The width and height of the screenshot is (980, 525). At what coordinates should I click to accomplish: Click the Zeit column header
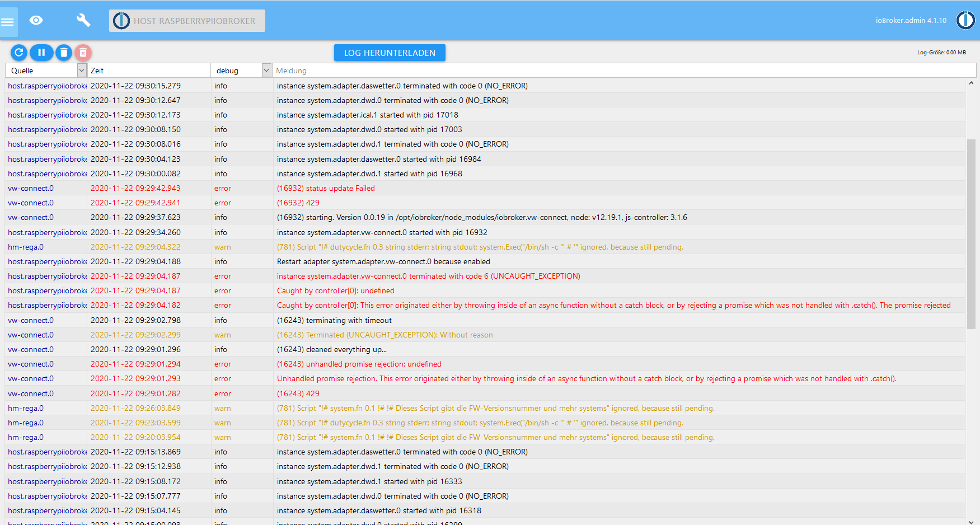(x=97, y=71)
